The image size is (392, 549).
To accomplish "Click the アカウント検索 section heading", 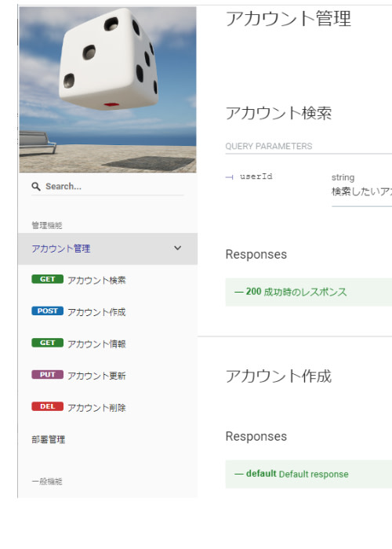I will [x=278, y=113].
